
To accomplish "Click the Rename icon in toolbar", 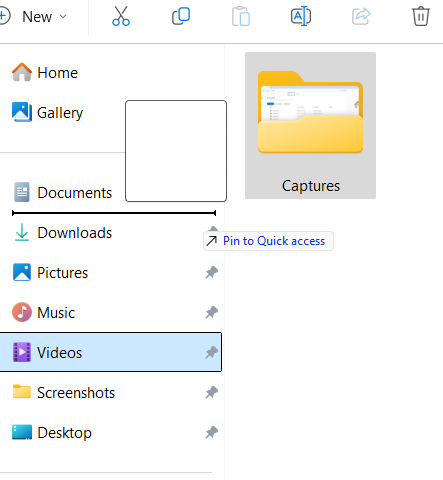I will [301, 16].
